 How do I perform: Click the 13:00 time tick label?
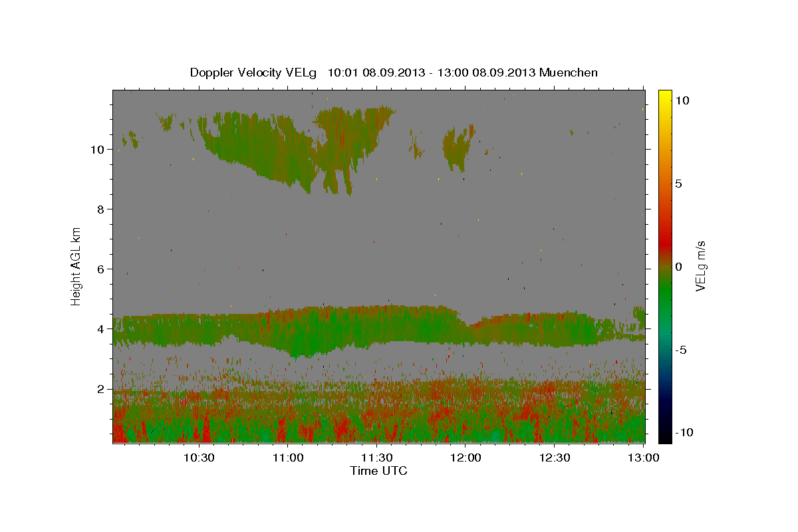point(643,458)
